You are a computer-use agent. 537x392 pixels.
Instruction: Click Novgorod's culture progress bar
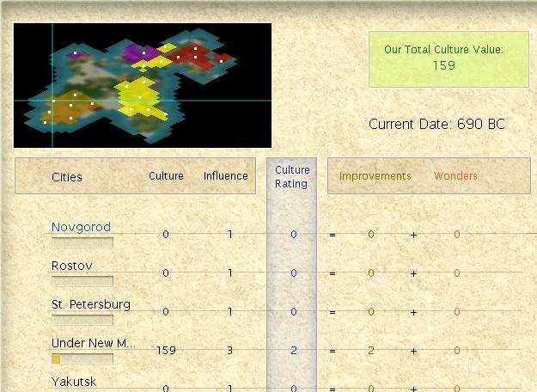point(82,242)
